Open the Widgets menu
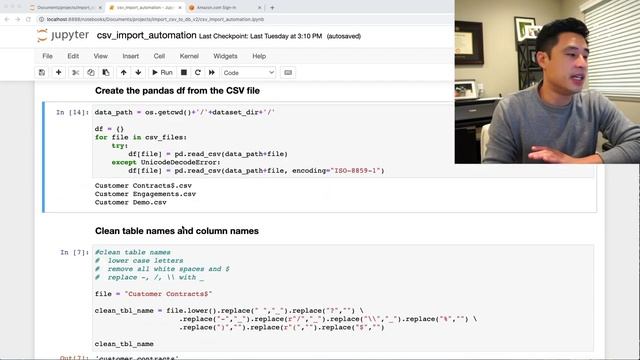This screenshot has width=640, height=360. coord(225,56)
